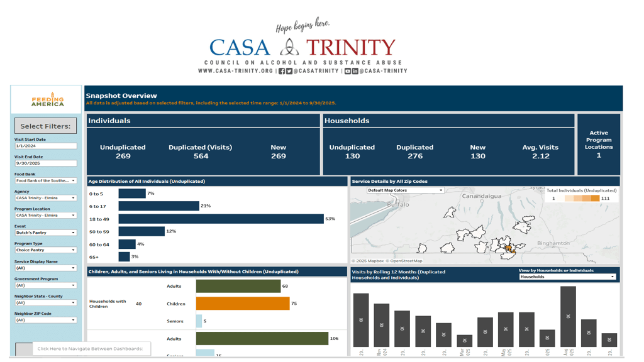Select the orange highlighted zip region on the map
Screen dimensions: 644x362
(x=508, y=250)
